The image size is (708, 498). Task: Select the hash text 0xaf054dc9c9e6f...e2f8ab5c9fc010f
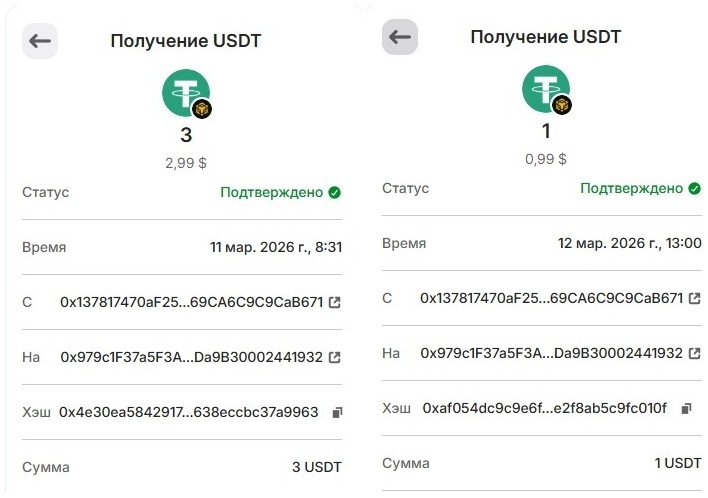click(544, 408)
